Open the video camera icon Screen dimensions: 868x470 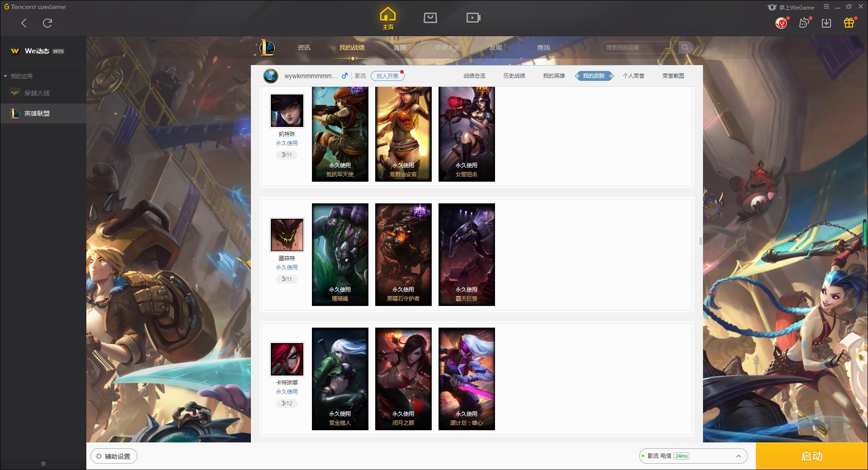coord(473,18)
